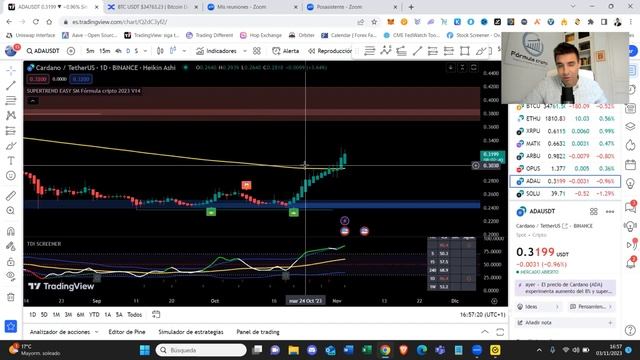Select the crosshair cursor tool

point(11,70)
